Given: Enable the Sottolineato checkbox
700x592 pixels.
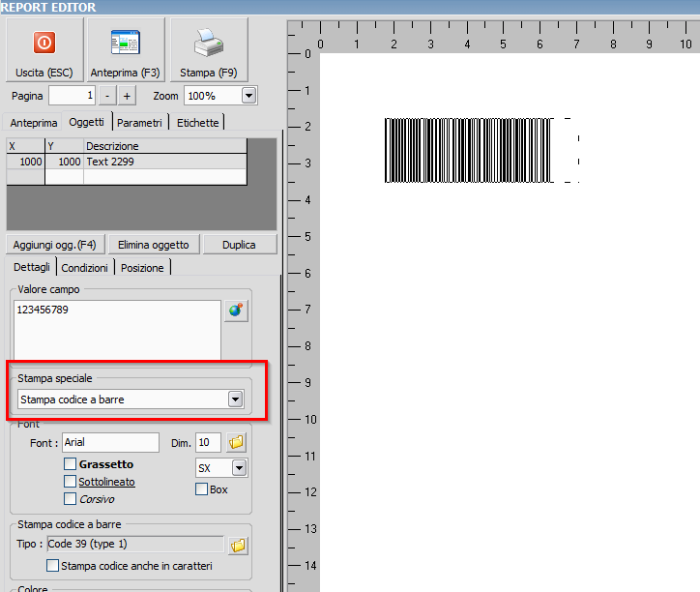Looking at the screenshot, I should [70, 482].
